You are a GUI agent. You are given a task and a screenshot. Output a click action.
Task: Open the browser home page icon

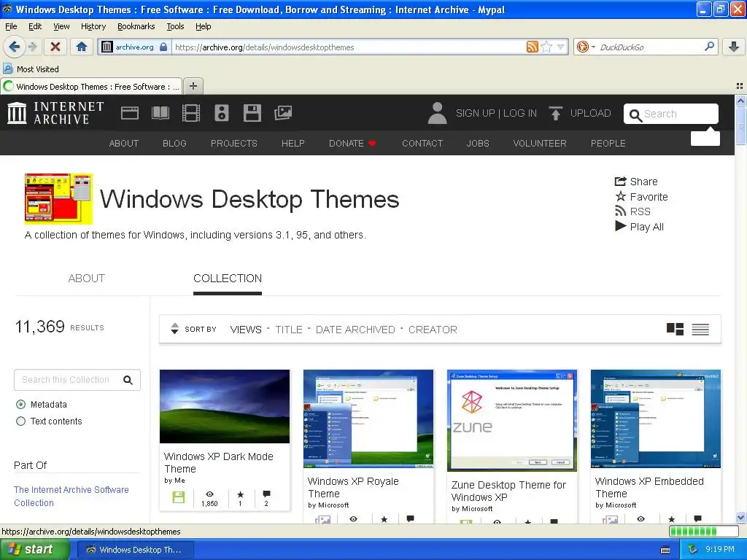tap(82, 47)
